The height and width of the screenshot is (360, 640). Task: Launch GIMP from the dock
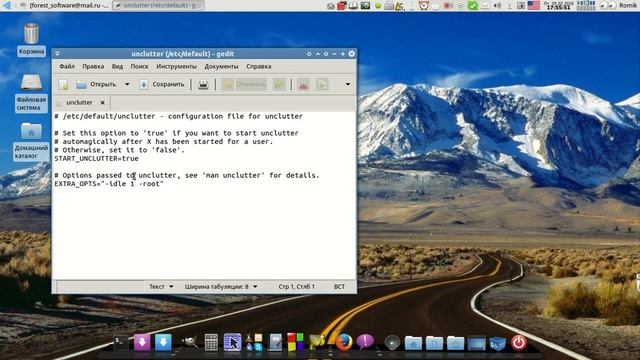[189, 342]
